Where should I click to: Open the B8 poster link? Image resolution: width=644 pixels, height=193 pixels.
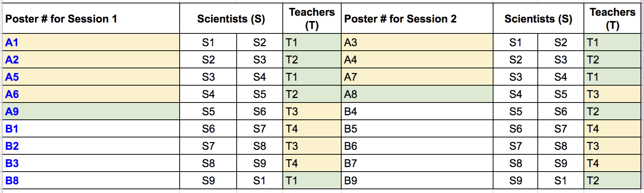click(12, 181)
